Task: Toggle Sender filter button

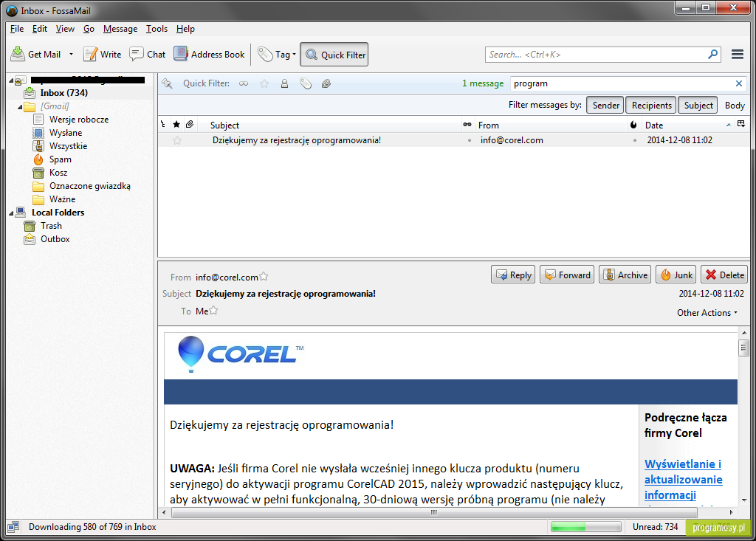Action: point(605,105)
